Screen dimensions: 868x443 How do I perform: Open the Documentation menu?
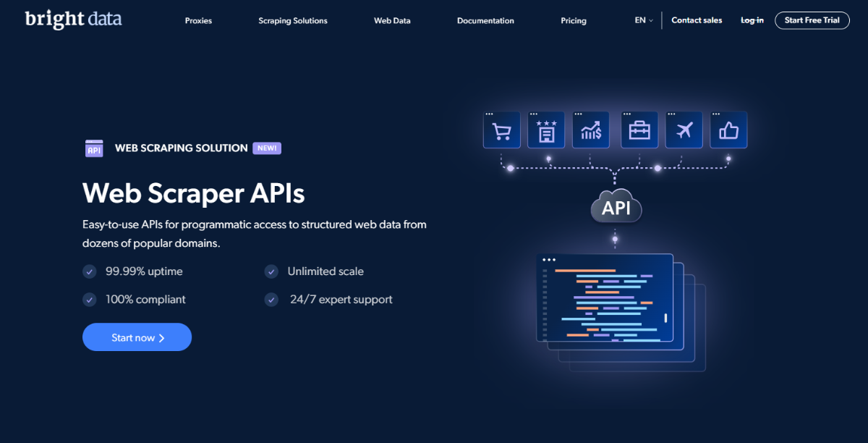485,21
